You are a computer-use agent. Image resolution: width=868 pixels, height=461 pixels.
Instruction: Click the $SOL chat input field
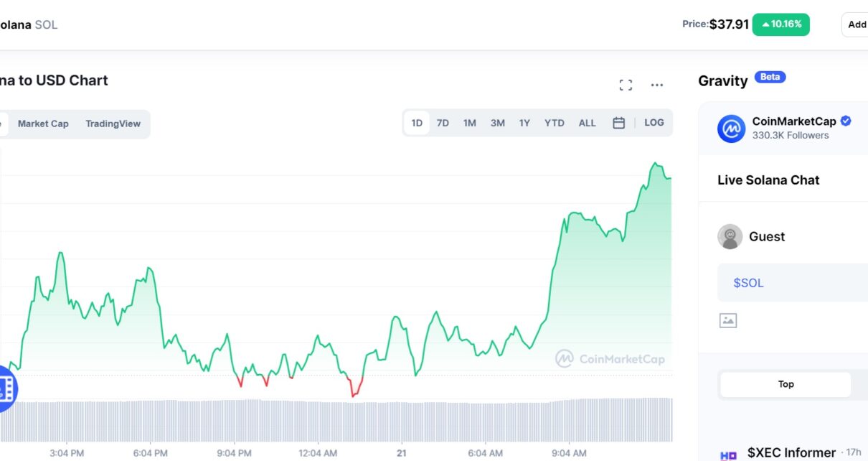(793, 283)
